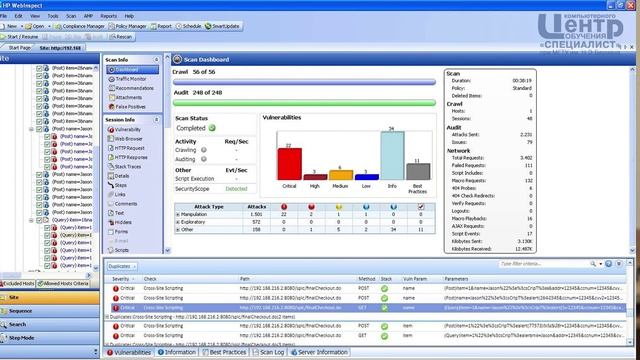640x360 pixels.
Task: Open HTTP Response session view
Action: click(x=127, y=157)
